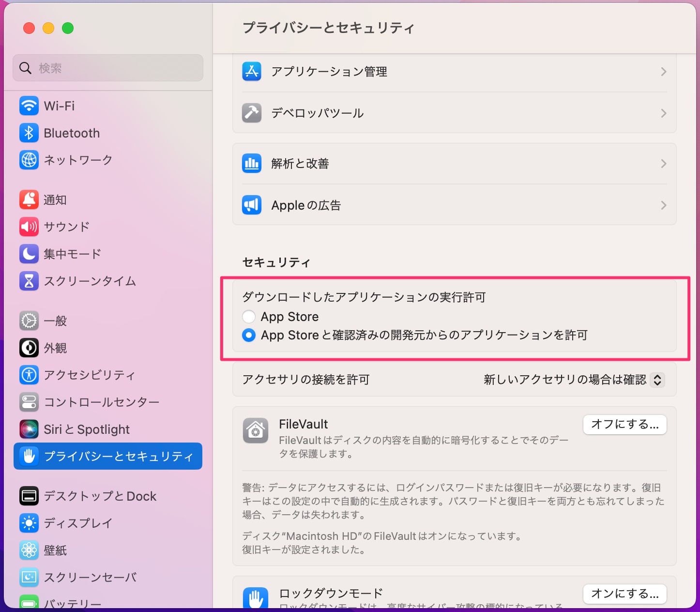Image resolution: width=700 pixels, height=612 pixels.
Task: Select the ネットワーク globe icon
Action: [29, 160]
